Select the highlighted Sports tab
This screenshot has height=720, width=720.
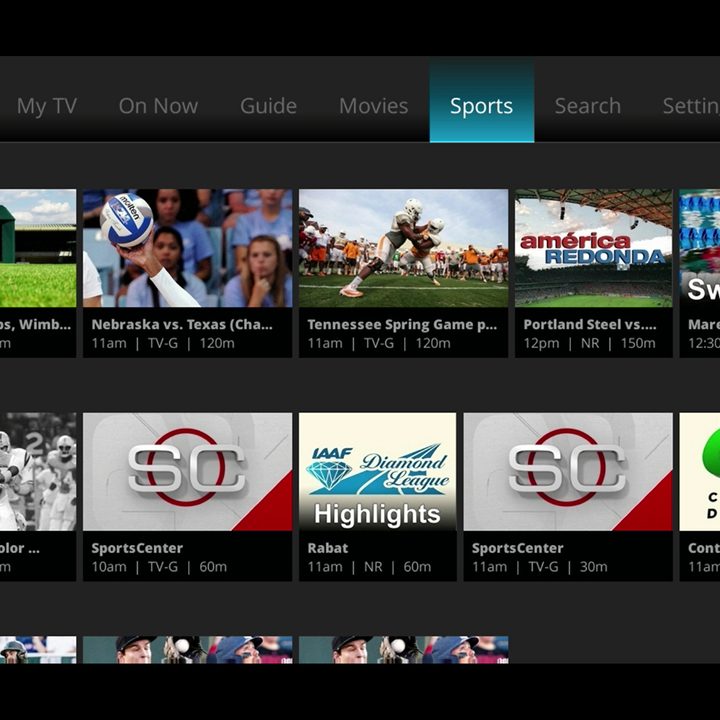pyautogui.click(x=482, y=100)
